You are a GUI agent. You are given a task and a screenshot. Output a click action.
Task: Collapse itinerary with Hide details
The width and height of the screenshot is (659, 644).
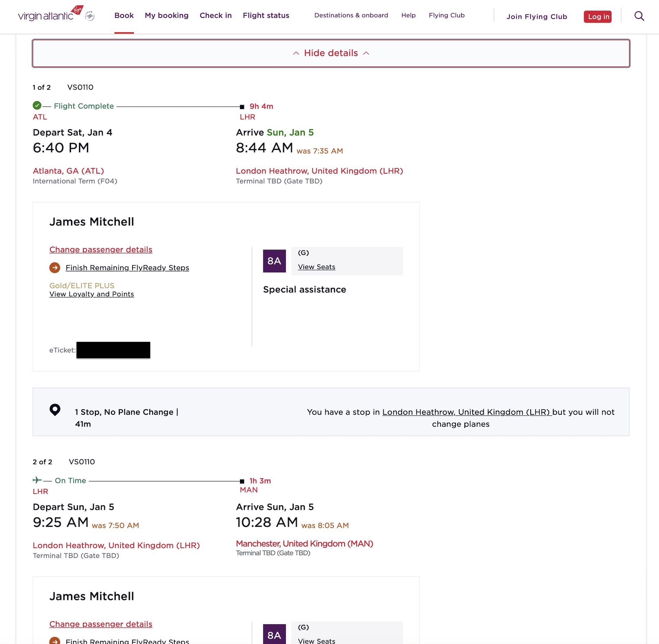[x=331, y=53]
